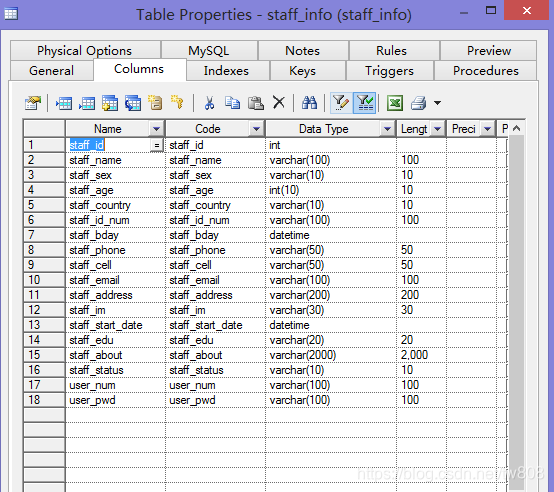This screenshot has width=554, height=492.
Task: Click the staff_start_date Name cell
Action: point(115,325)
